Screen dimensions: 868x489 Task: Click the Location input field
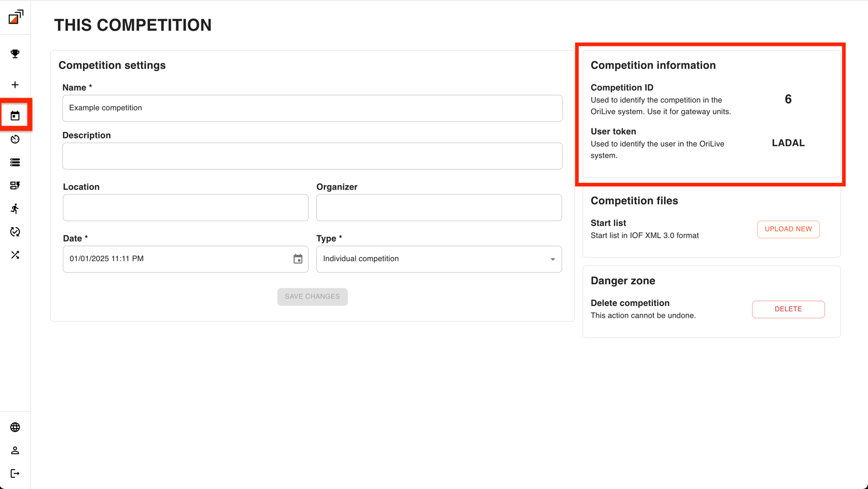pyautogui.click(x=186, y=207)
